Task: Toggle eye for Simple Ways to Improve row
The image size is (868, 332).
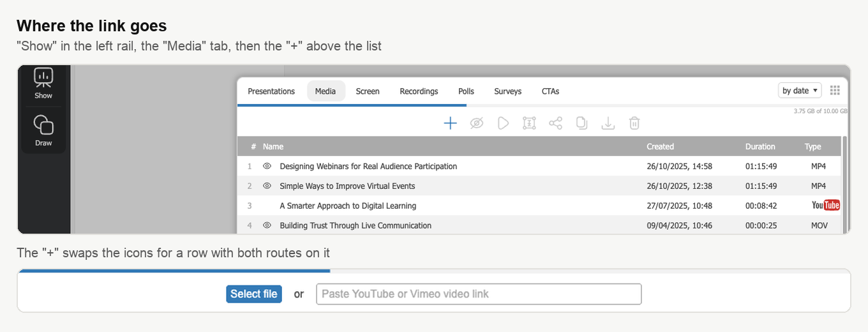Action: click(x=267, y=186)
